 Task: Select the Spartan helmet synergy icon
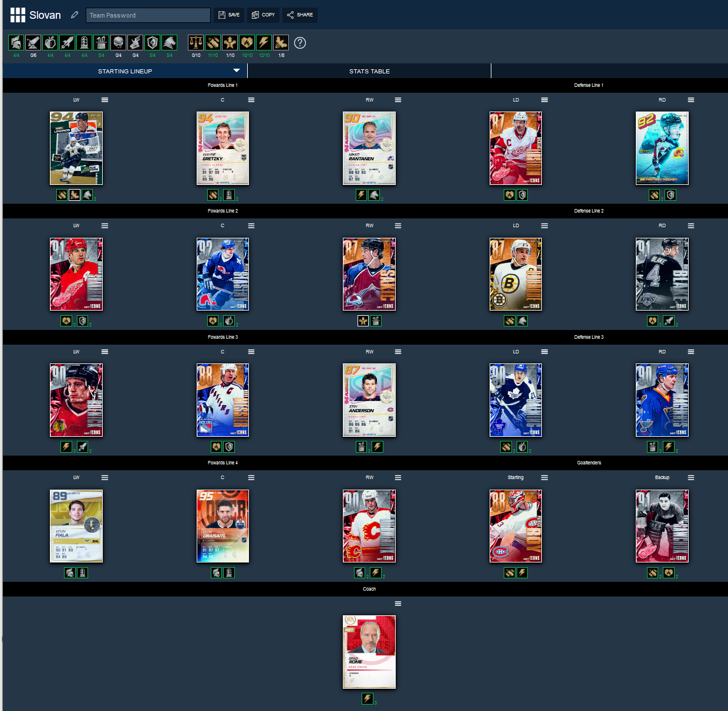[16, 42]
